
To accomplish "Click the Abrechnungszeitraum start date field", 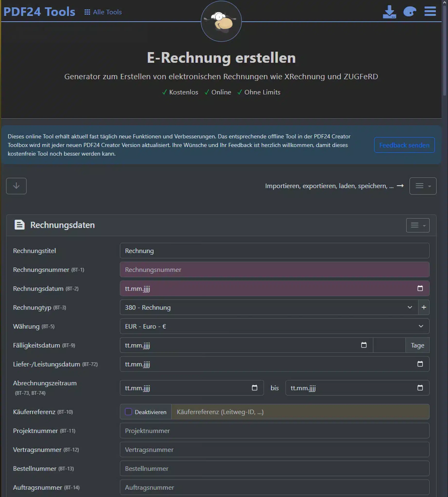I will click(x=192, y=388).
